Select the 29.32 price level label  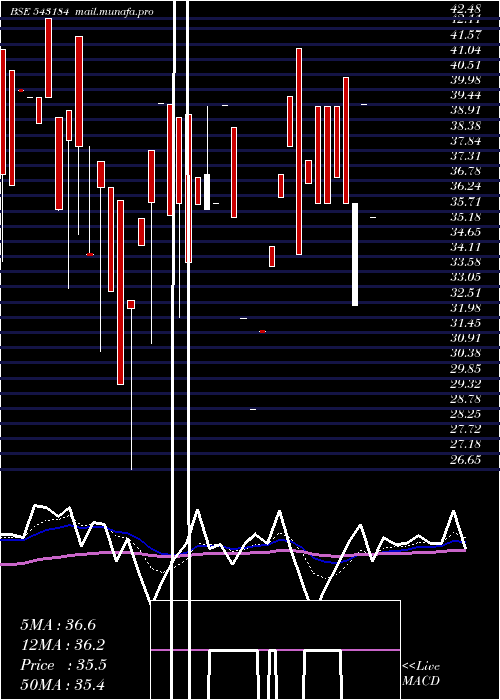pyautogui.click(x=465, y=383)
